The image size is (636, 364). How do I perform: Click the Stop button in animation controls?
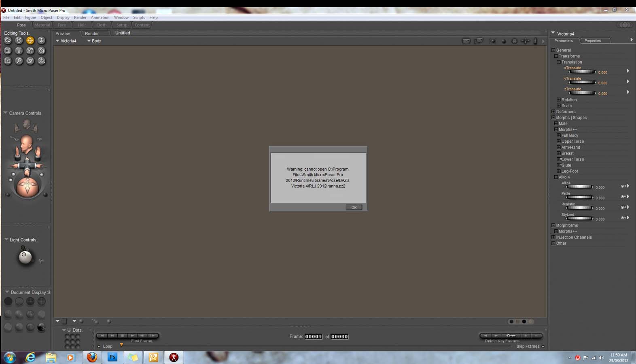pos(122,336)
